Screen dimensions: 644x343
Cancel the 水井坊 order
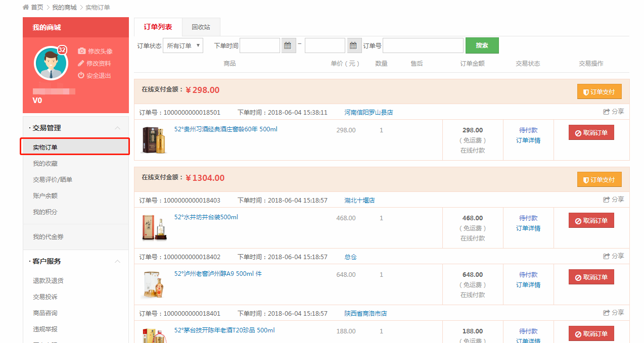[x=591, y=220]
